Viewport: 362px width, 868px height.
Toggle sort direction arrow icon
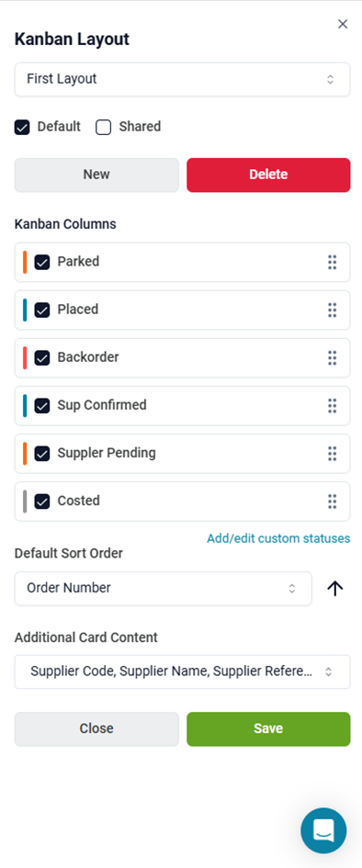[334, 589]
